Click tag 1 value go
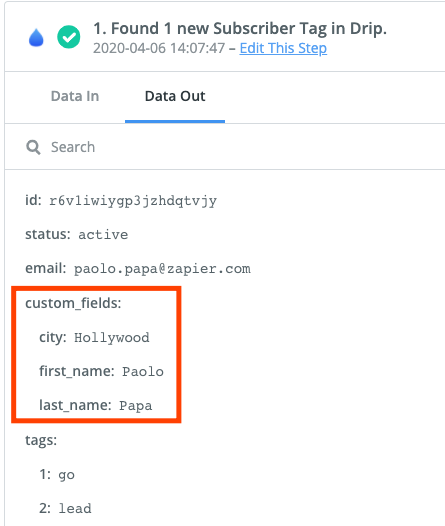 click(x=66, y=475)
